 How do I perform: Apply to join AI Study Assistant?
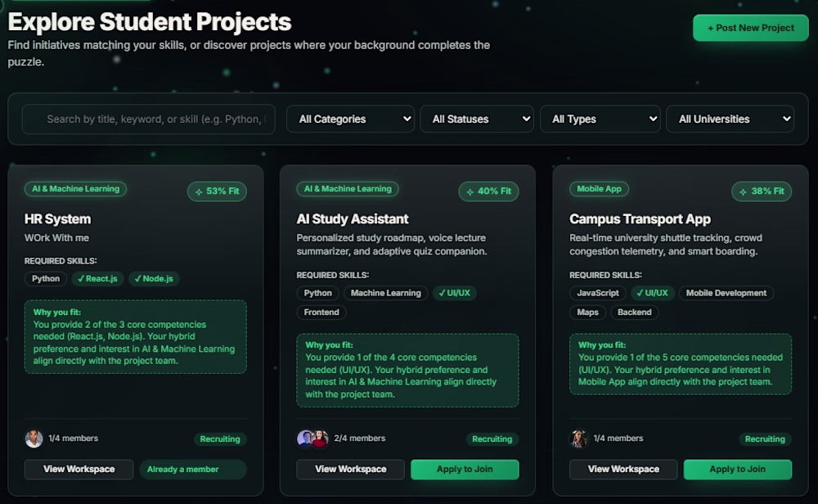[465, 469]
